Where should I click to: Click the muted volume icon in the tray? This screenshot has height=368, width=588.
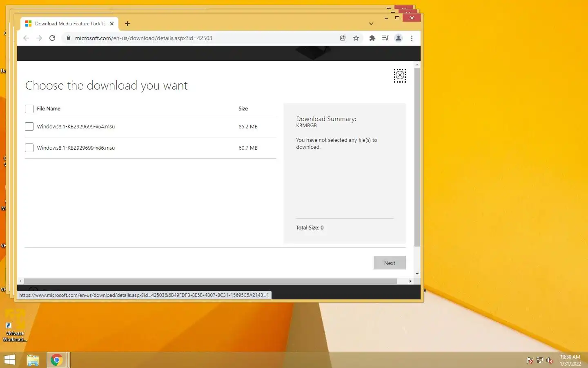(550, 360)
